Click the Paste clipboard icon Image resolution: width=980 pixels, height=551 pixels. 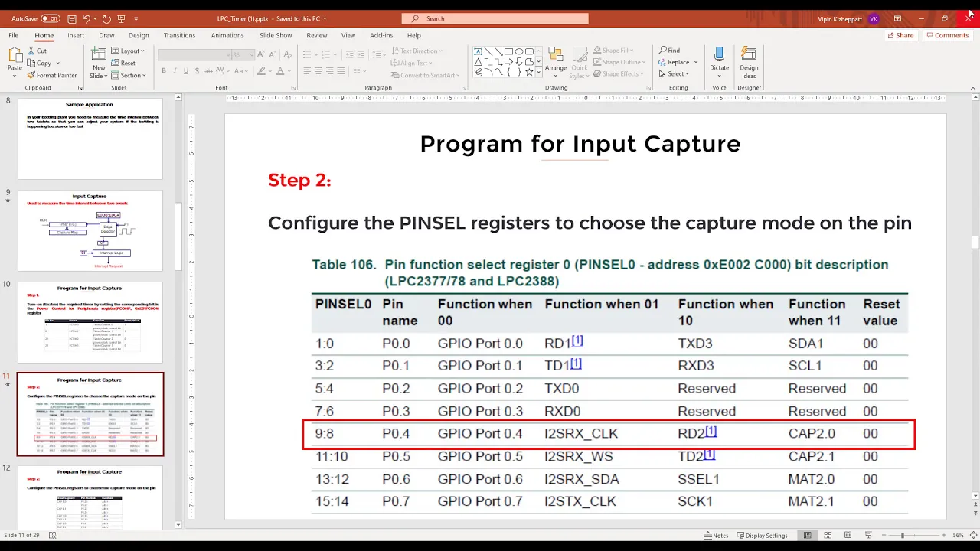point(15,55)
